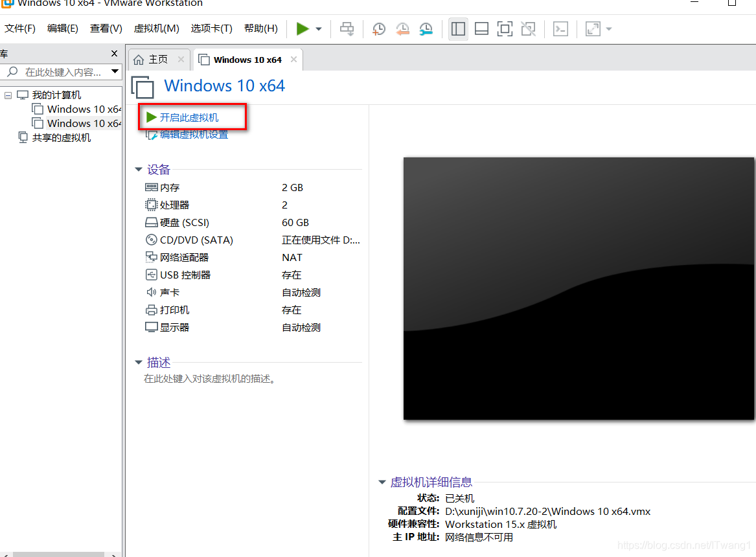Open the 查看(V) menu
The image size is (756, 557).
(x=106, y=28)
